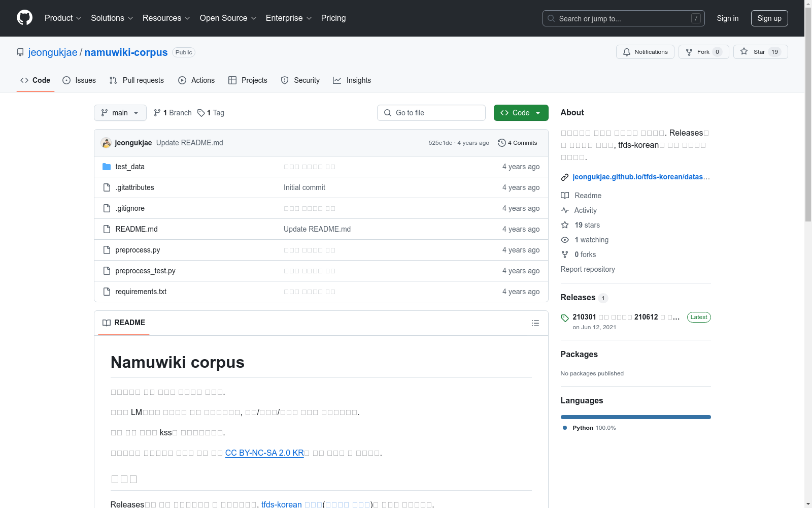Click the requirements.txt file icon
Viewport: 812px width, 508px height.
coord(107,292)
